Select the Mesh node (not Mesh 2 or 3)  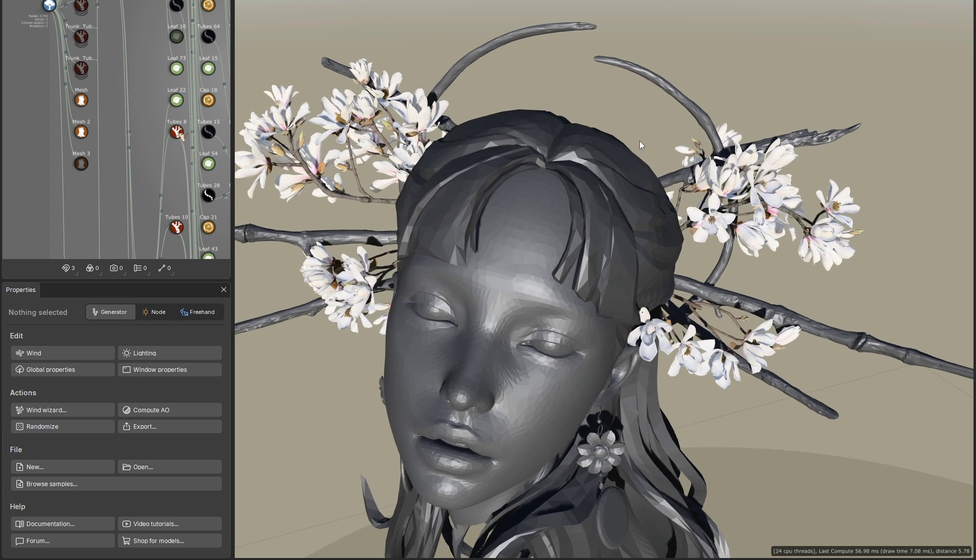pos(81,100)
